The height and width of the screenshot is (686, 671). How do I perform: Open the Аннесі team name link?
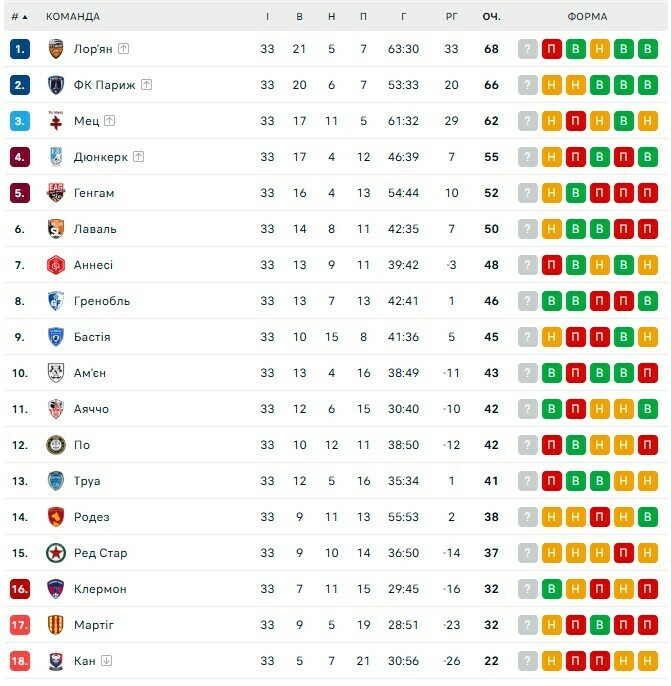point(94,265)
